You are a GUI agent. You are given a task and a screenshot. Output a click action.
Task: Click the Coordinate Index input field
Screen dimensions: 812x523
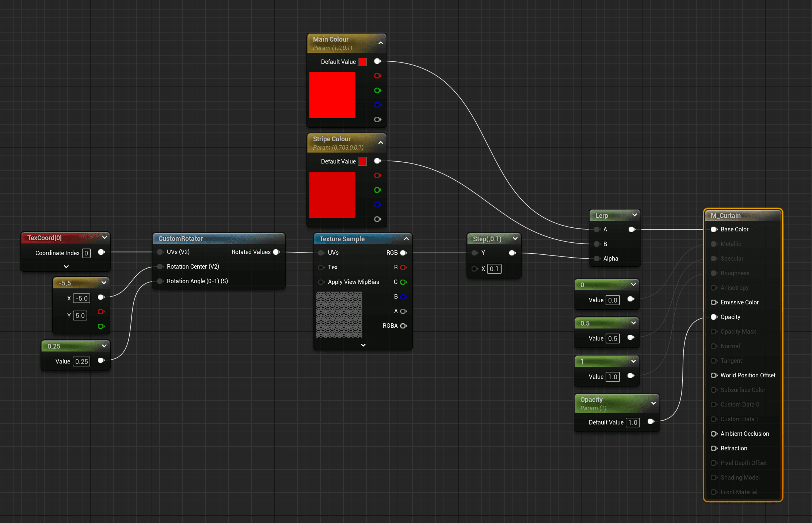(86, 253)
